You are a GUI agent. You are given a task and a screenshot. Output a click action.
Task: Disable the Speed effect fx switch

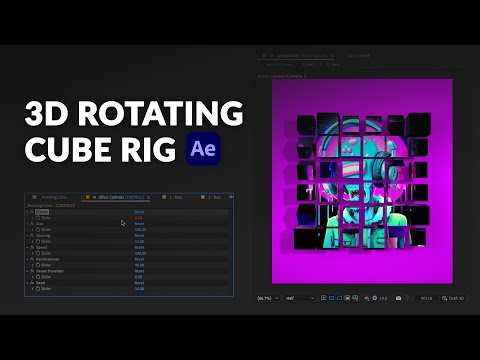32,247
